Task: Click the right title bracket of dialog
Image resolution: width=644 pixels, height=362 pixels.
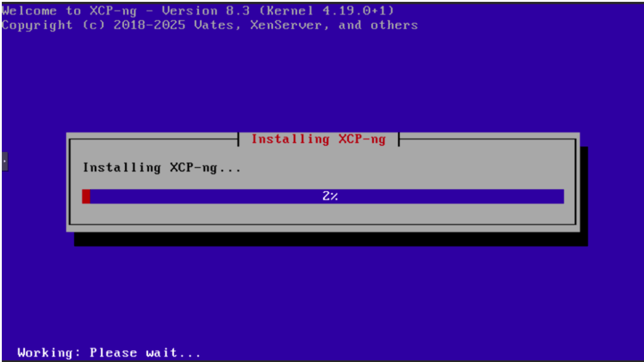Action: click(398, 139)
